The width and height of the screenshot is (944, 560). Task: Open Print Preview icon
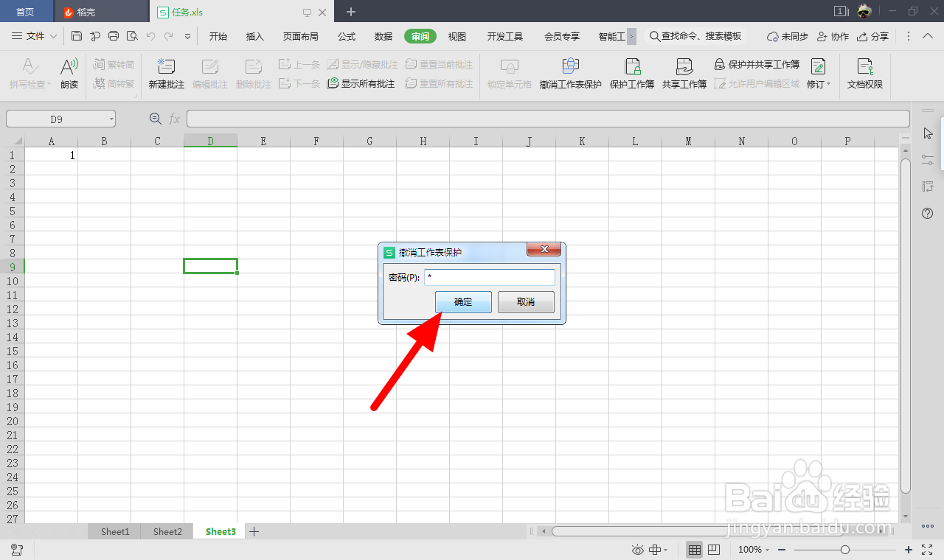coord(132,36)
